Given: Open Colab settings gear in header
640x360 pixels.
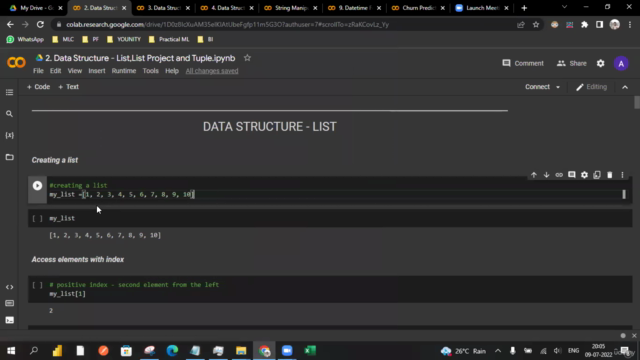Looking at the screenshot, I should tap(600, 63).
